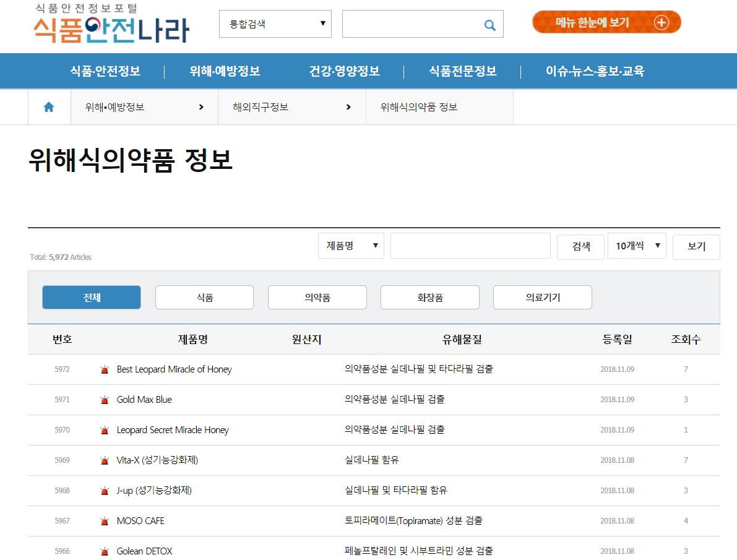Click siren icon beside MOSO CAFE
The width and height of the screenshot is (737, 560).
[105, 521]
